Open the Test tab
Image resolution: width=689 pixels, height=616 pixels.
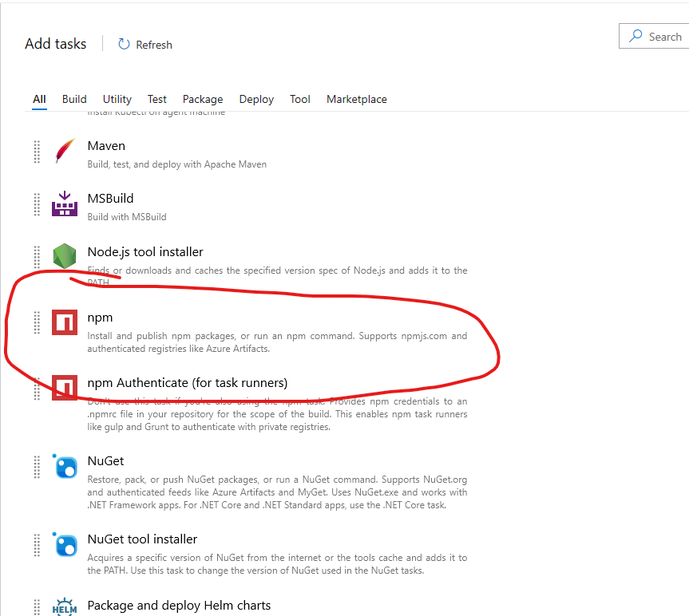click(156, 99)
